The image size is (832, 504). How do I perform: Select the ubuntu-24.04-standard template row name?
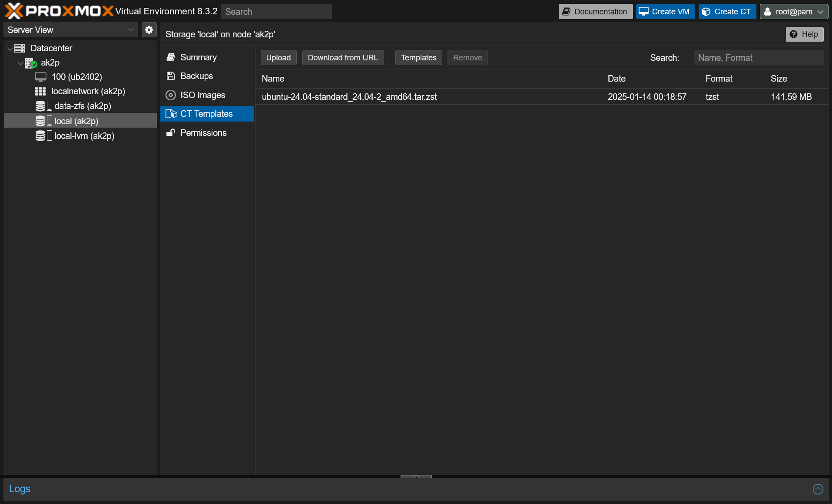click(349, 97)
